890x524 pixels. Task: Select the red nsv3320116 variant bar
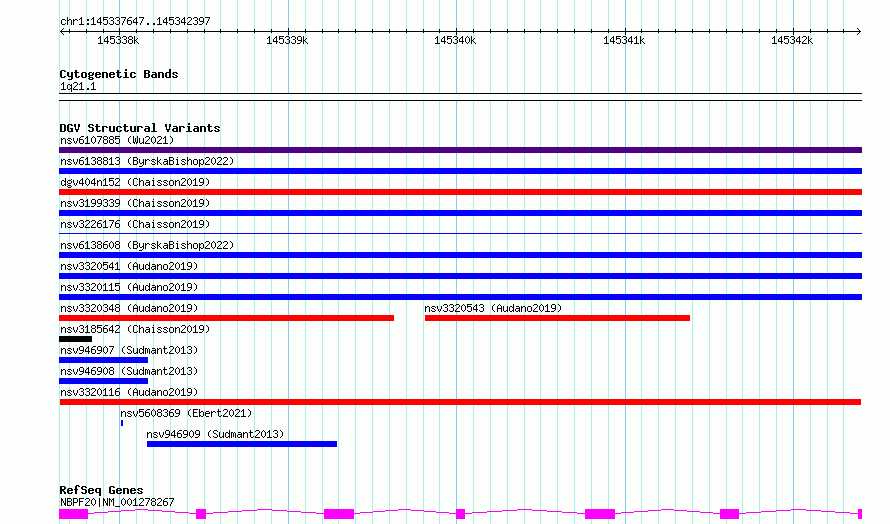(460, 402)
